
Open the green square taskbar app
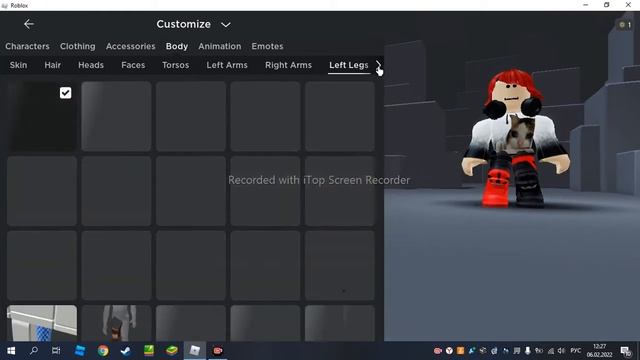click(149, 351)
